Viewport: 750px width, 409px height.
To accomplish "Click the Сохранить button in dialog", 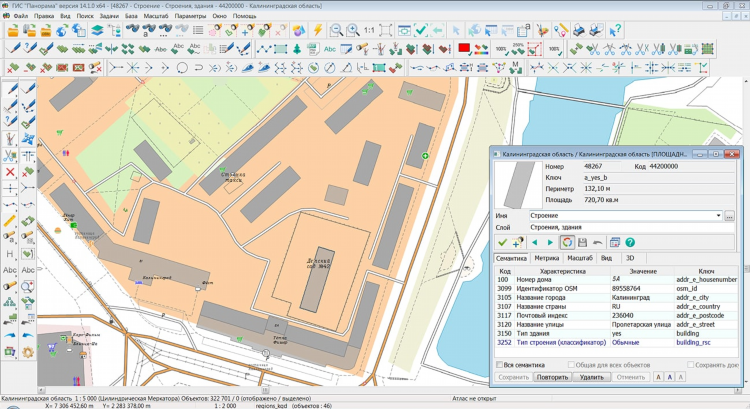I will click(513, 377).
